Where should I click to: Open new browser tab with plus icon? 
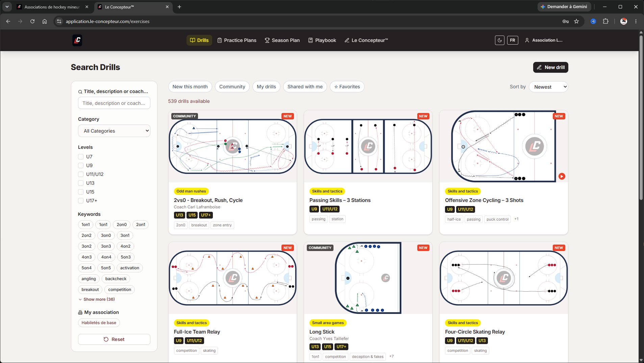point(179,7)
